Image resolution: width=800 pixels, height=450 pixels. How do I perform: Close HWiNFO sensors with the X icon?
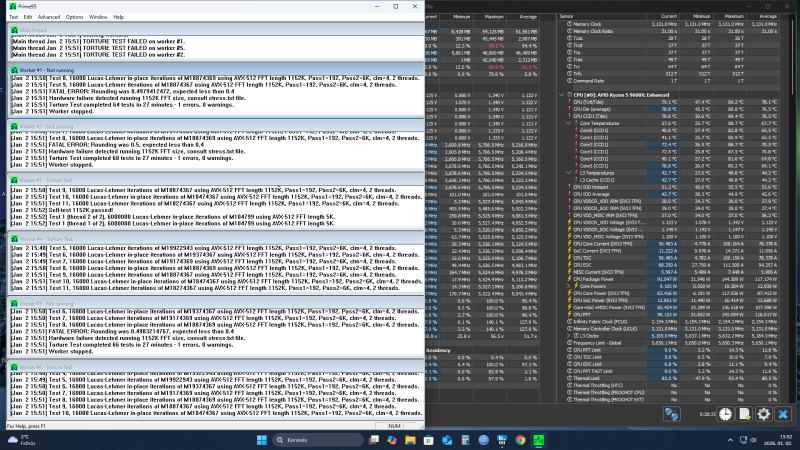[x=783, y=414]
